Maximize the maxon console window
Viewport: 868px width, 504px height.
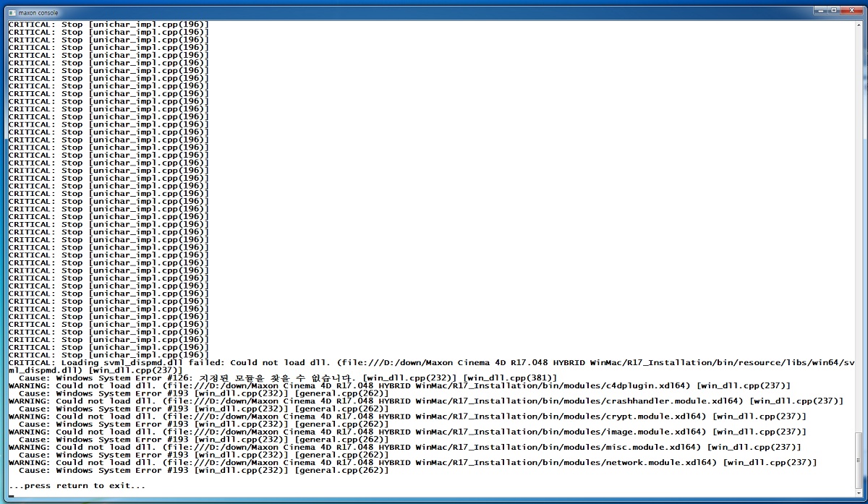coord(835,10)
